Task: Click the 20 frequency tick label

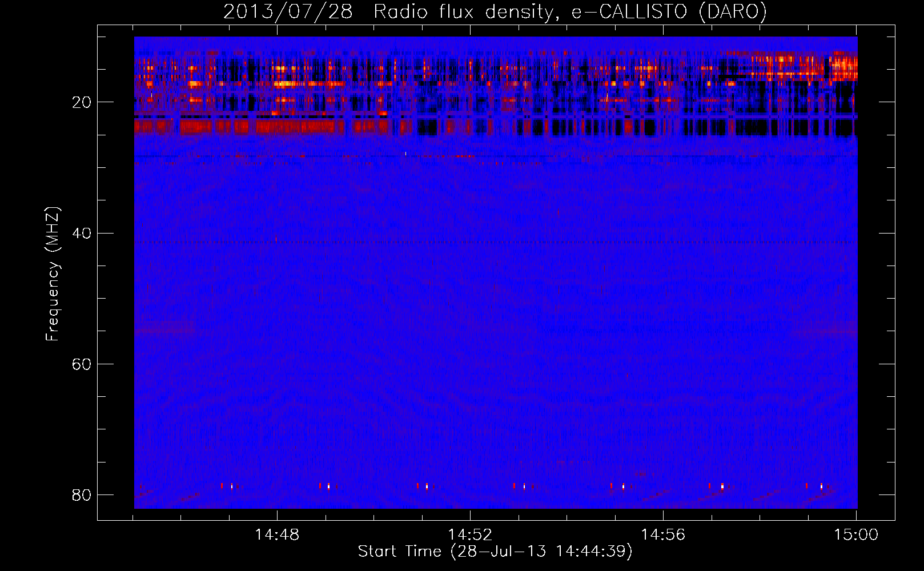Action: click(82, 103)
